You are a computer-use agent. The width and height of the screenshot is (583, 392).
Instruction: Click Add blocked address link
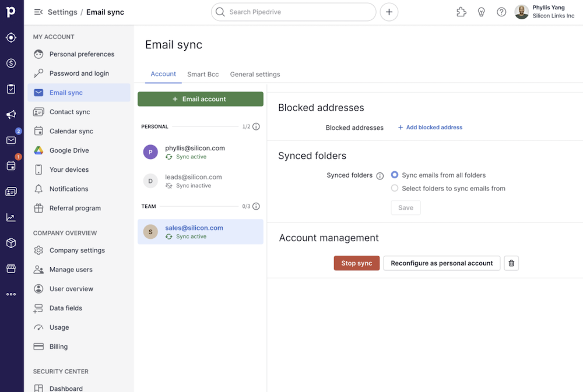430,127
